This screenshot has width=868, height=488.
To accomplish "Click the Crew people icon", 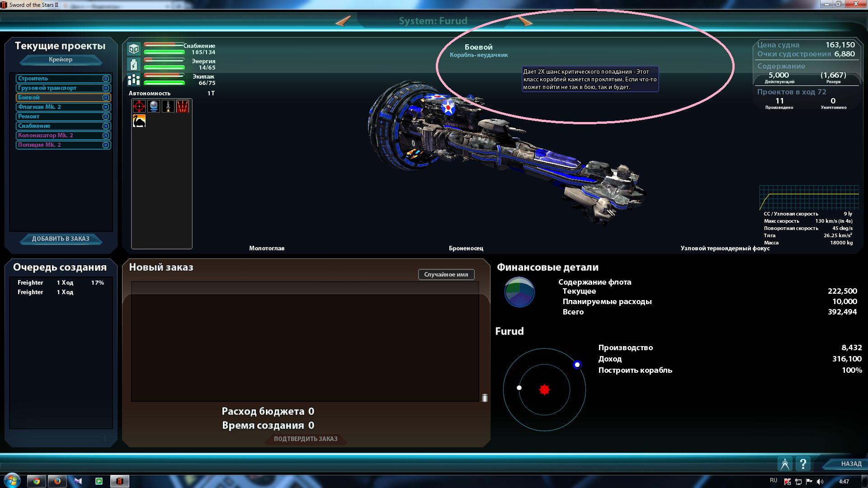I will pos(134,80).
